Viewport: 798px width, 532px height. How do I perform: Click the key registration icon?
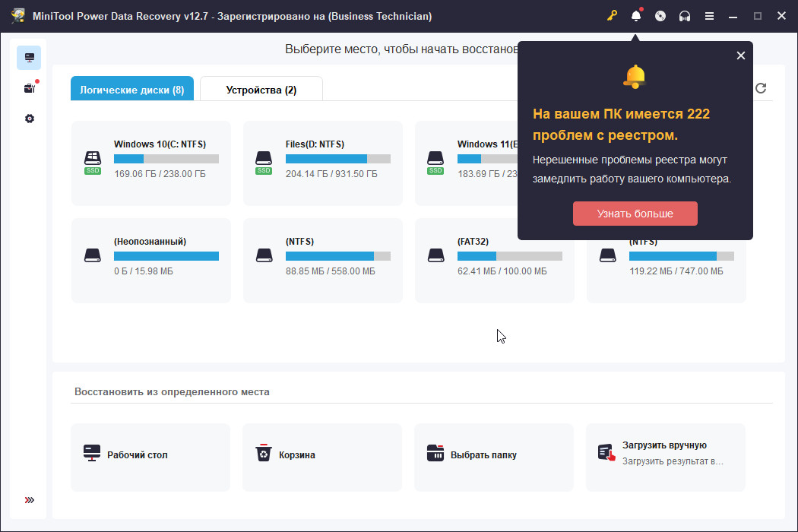[612, 16]
